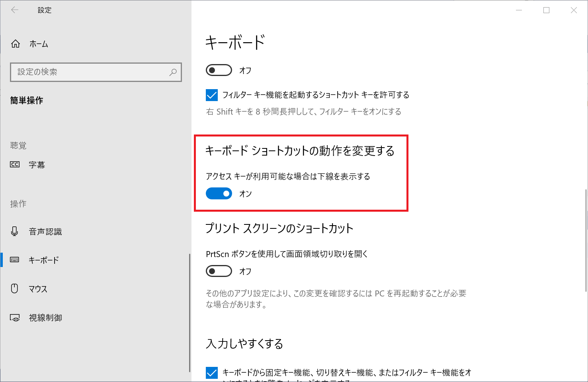
Task: Maximize the 設定 window
Action: (547, 10)
